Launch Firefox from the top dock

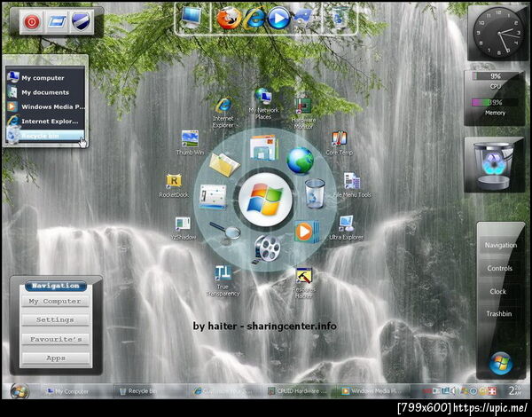click(229, 18)
